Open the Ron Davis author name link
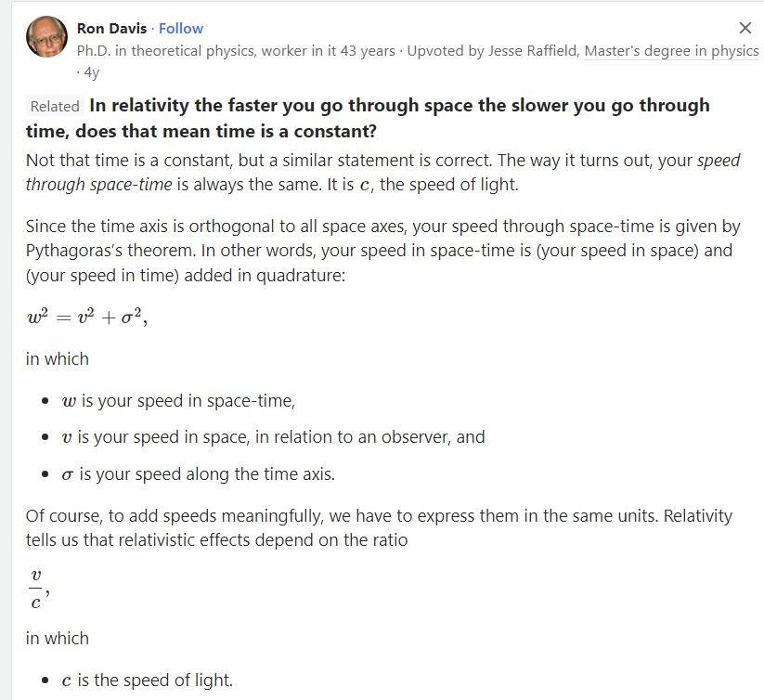 coord(111,28)
